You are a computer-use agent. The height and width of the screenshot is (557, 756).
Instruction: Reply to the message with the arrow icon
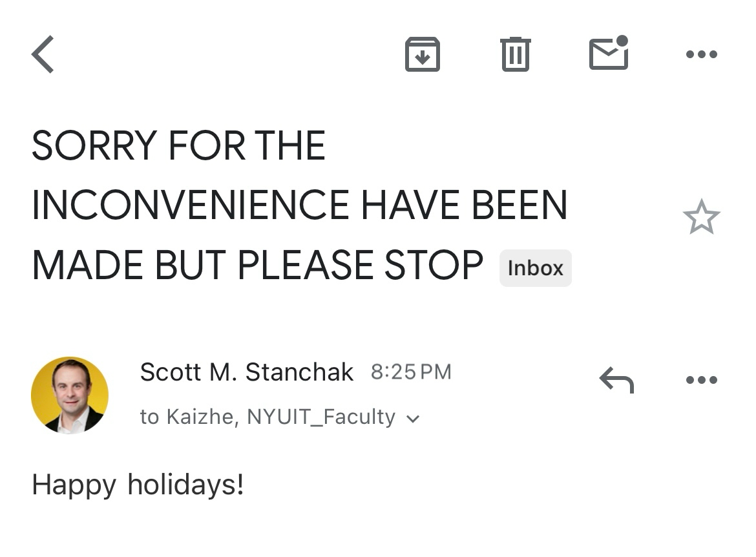616,380
